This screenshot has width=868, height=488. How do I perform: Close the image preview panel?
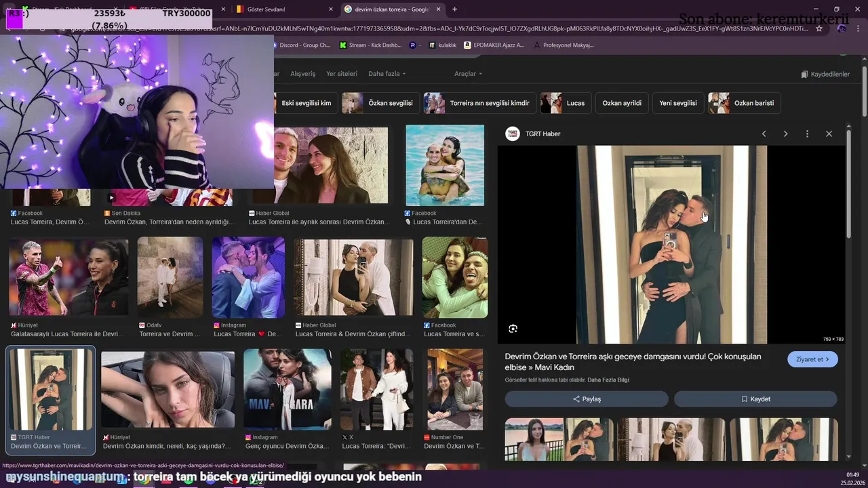(x=829, y=134)
